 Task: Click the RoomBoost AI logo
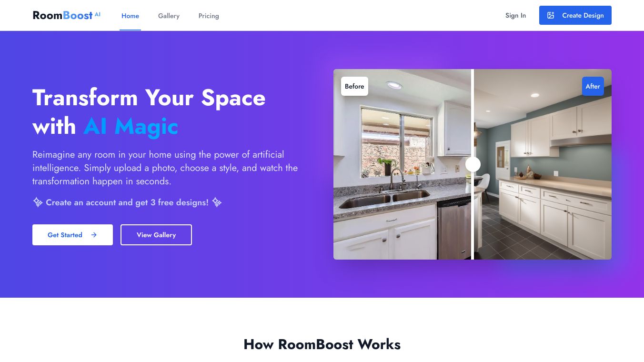pyautogui.click(x=67, y=15)
